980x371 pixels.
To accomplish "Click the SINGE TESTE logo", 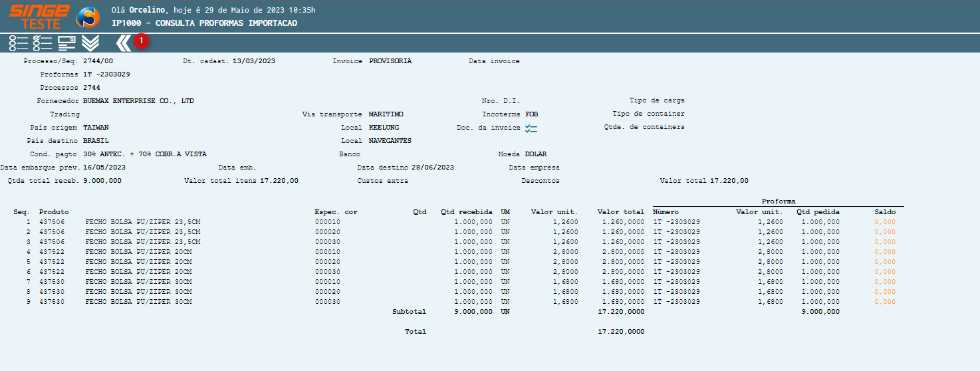I will pyautogui.click(x=39, y=17).
